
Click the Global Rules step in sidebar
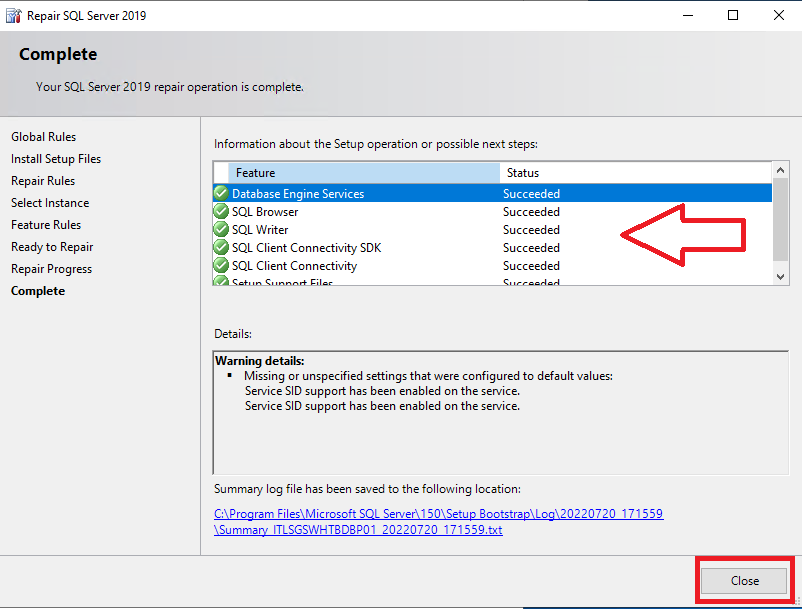tap(43, 137)
